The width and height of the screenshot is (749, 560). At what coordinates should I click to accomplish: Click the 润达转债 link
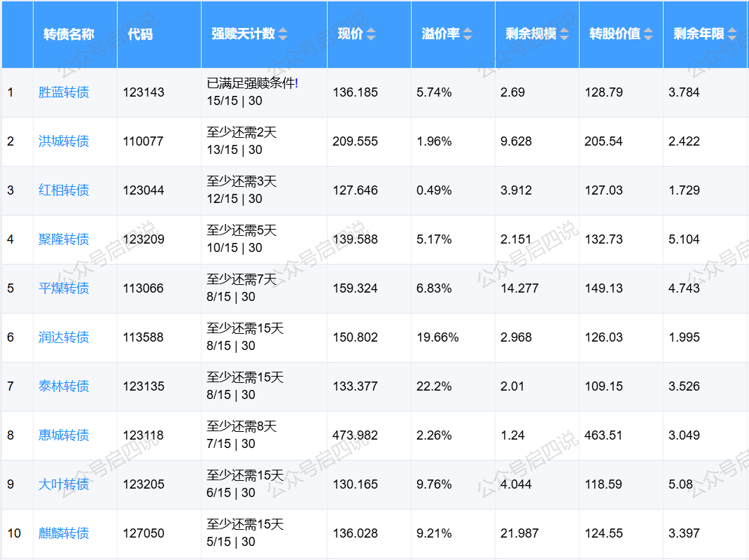coord(64,337)
